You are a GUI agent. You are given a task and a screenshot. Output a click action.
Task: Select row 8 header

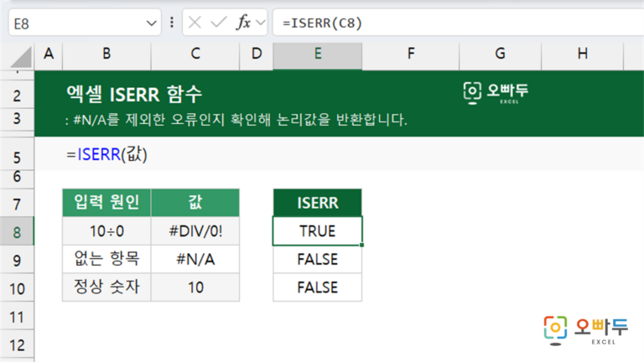[x=17, y=232]
